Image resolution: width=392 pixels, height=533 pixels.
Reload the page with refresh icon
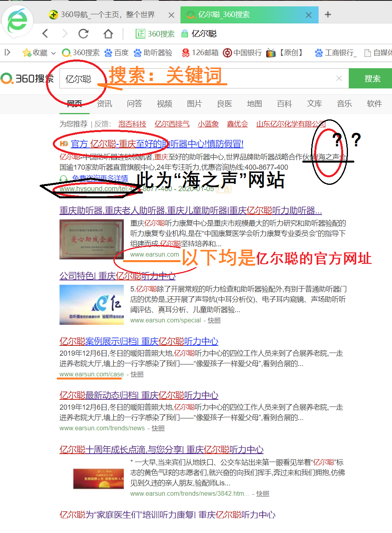(x=83, y=34)
